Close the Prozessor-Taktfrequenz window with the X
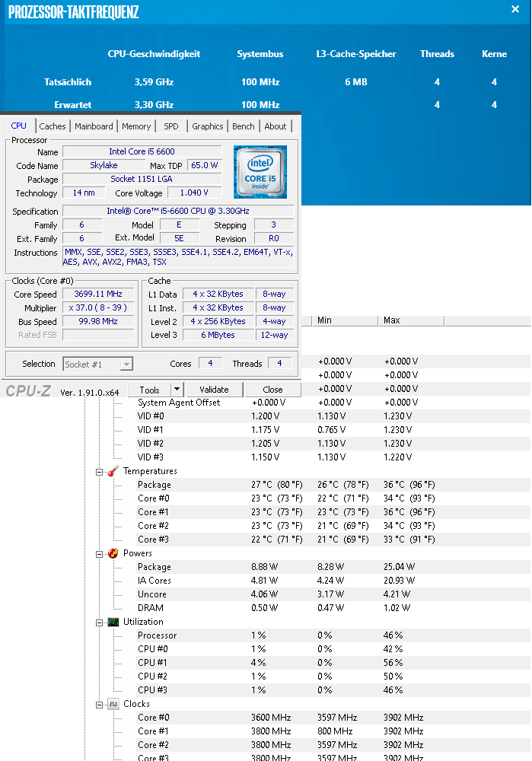The image size is (532, 761). (x=515, y=9)
